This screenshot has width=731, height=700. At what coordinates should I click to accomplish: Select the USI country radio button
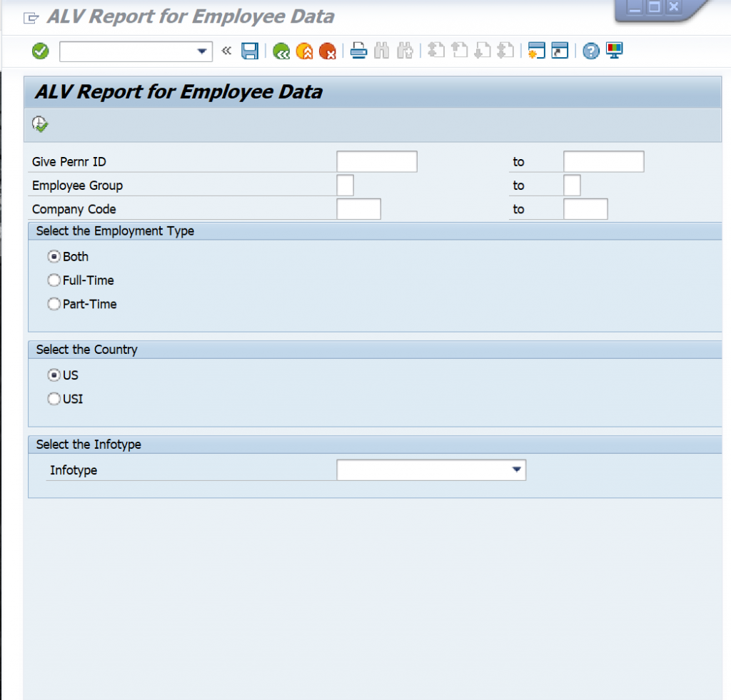[x=54, y=399]
